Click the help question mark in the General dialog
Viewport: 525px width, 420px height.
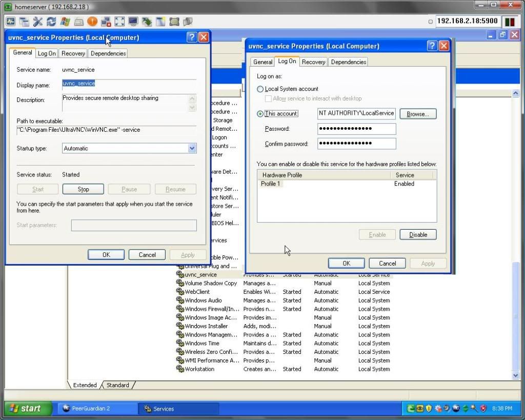[192, 37]
